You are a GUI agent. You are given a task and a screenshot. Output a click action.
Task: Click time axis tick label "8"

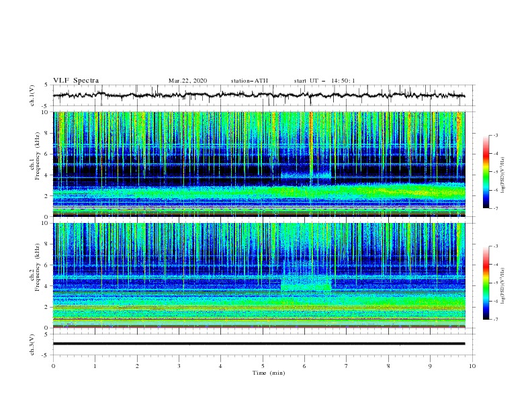[388, 366]
